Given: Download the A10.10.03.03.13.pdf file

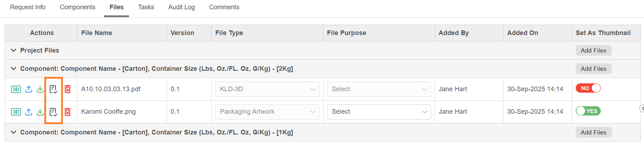Looking at the screenshot, I should click(x=40, y=89).
